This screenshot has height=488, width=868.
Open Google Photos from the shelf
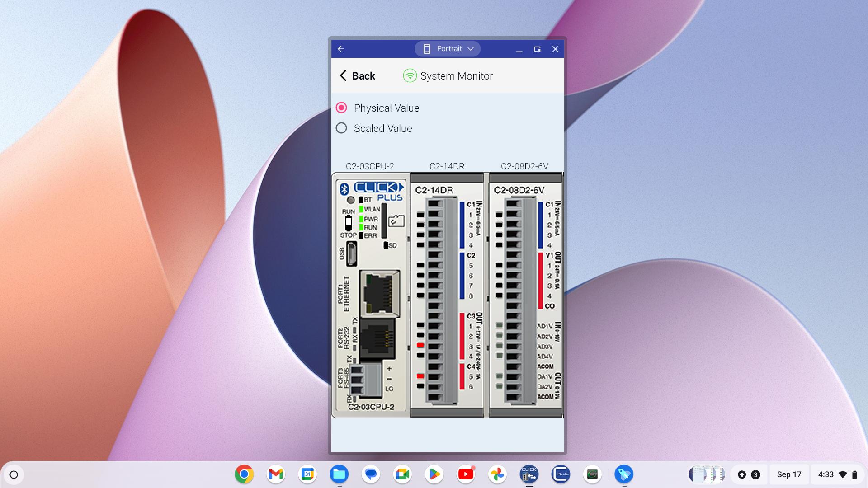pos(497,474)
